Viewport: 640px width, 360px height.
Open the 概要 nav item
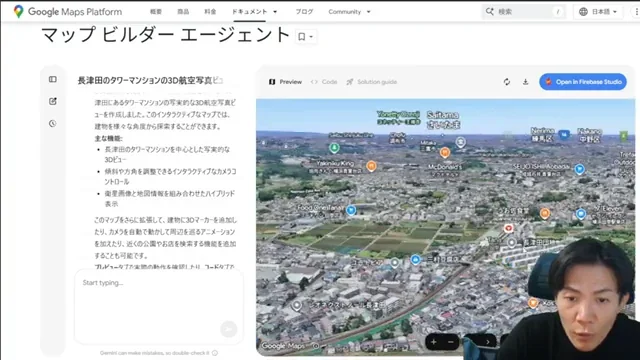point(156,12)
